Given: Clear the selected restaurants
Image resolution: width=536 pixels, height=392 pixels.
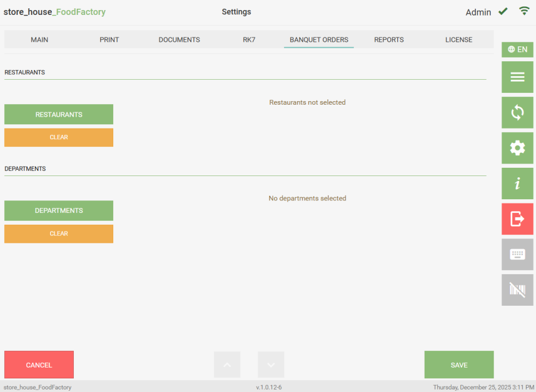Looking at the screenshot, I should point(58,137).
